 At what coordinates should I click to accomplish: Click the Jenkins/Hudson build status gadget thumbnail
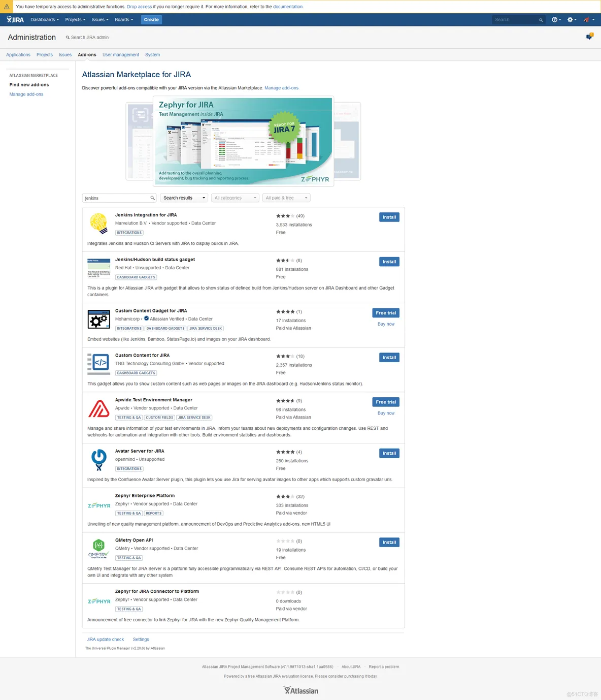tap(98, 268)
